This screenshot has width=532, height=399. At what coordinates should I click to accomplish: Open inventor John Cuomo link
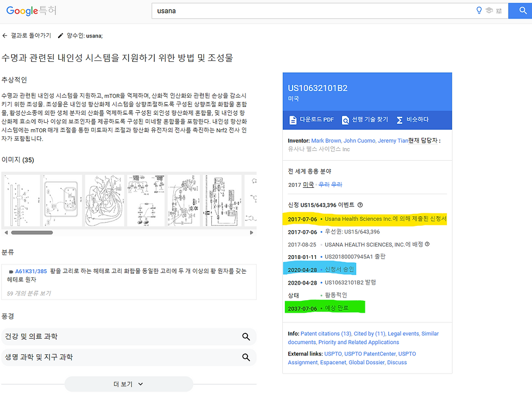point(359,141)
